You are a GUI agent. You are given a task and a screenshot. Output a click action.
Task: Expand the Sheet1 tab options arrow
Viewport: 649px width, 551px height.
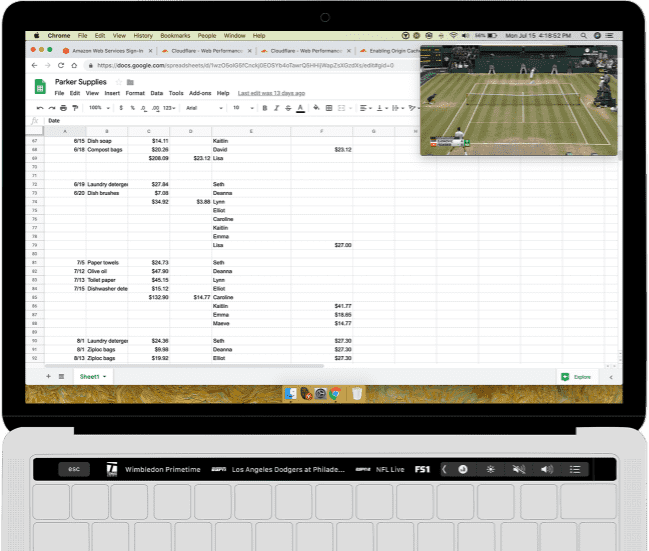tap(105, 377)
